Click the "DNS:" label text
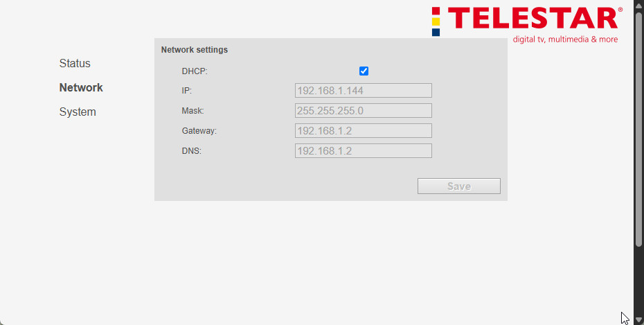The width and height of the screenshot is (644, 325). [192, 151]
